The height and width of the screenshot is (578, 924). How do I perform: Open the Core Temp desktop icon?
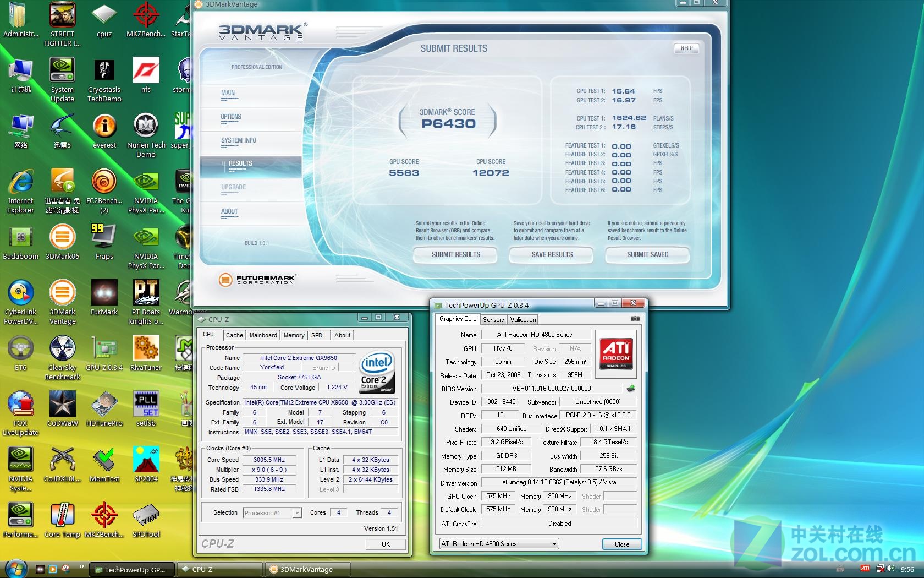pyautogui.click(x=62, y=520)
